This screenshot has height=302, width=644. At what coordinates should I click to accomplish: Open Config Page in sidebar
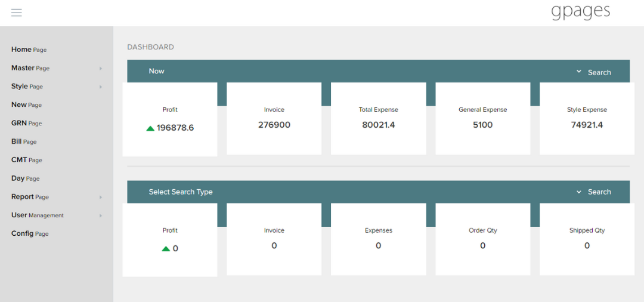point(30,233)
